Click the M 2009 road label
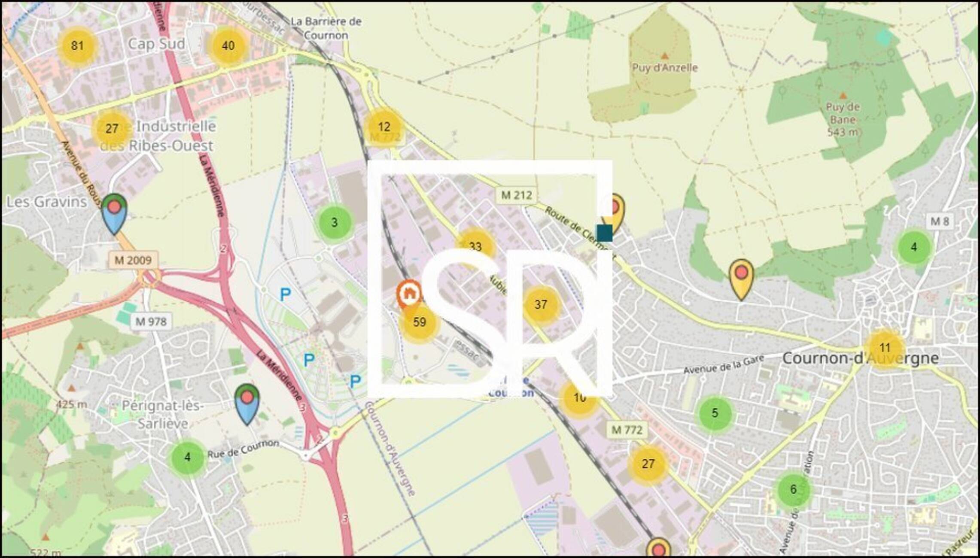Viewport: 980px width, 558px height. pyautogui.click(x=133, y=260)
